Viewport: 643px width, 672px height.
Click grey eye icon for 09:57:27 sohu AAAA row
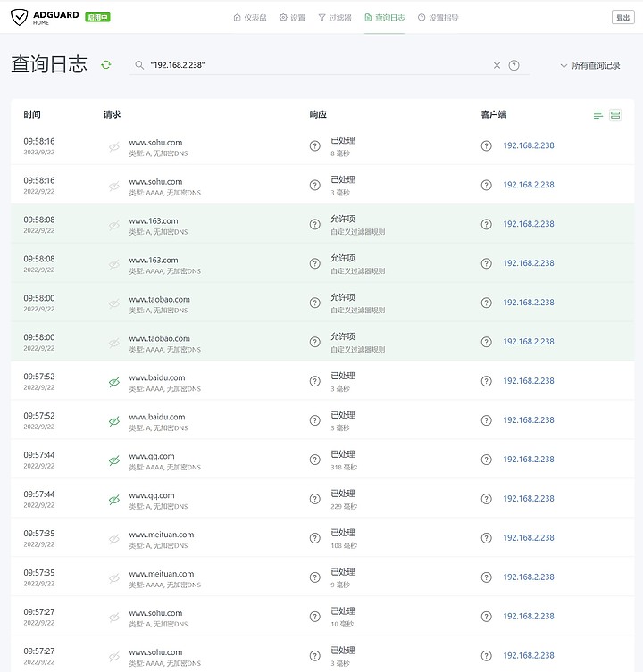pos(114,657)
